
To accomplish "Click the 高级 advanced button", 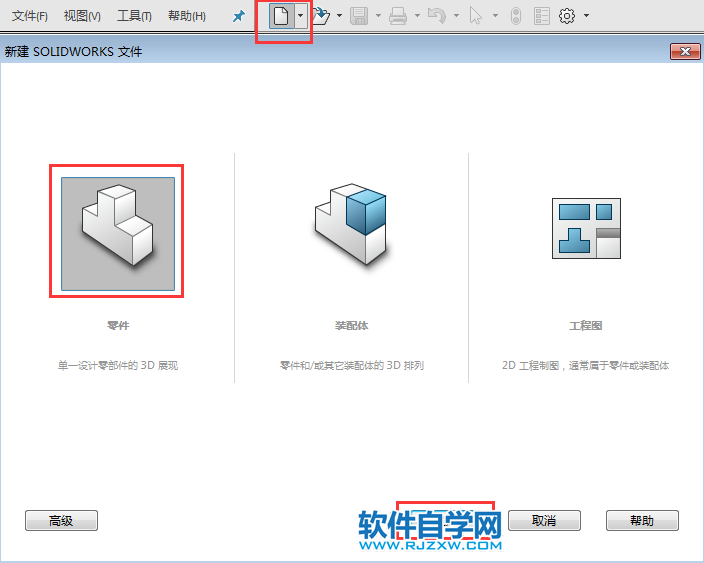I will pyautogui.click(x=62, y=521).
